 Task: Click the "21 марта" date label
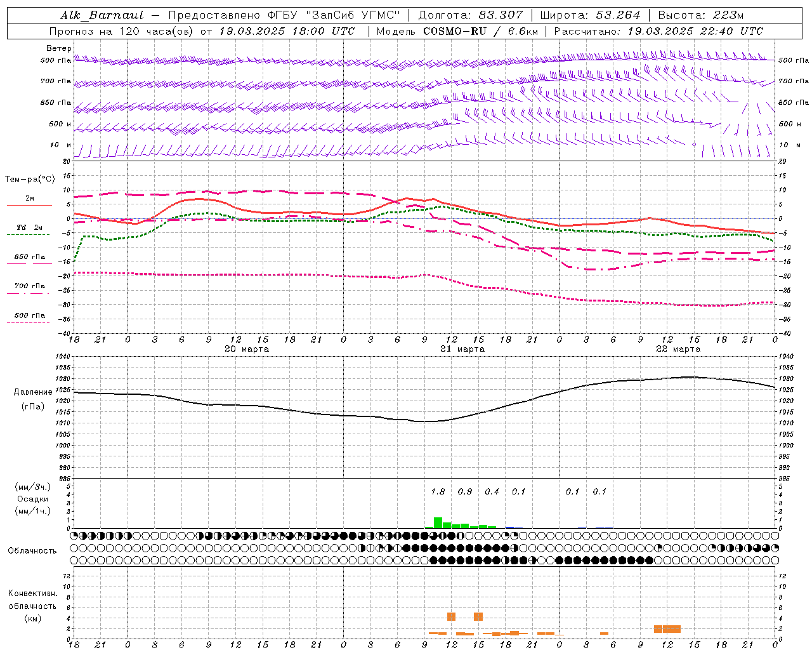point(462,349)
